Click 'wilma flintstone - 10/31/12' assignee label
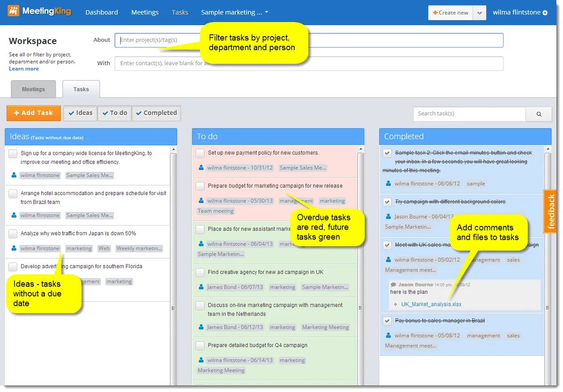 (240, 168)
